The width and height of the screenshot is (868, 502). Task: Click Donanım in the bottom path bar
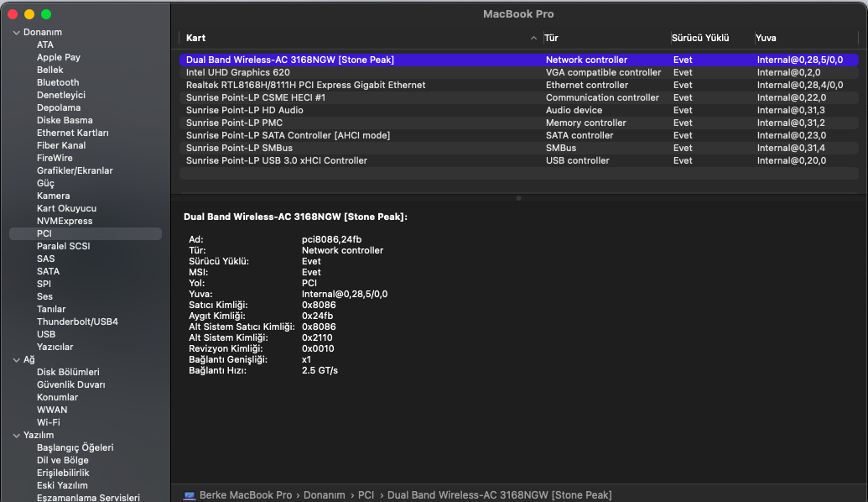[324, 495]
